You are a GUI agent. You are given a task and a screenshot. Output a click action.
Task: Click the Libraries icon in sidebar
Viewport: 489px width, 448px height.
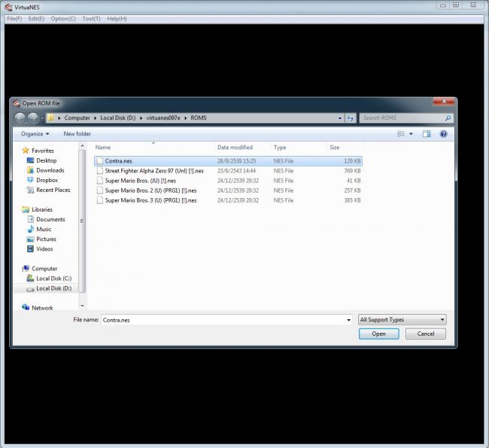(26, 209)
